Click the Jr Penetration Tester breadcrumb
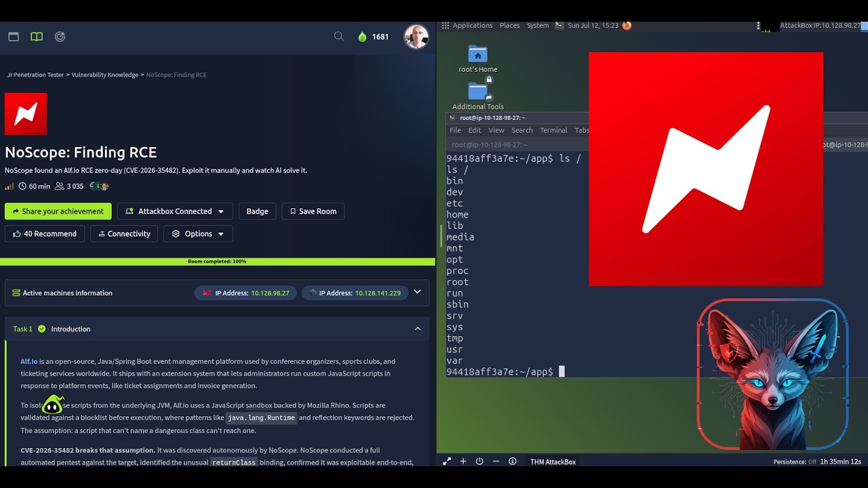 tap(35, 75)
